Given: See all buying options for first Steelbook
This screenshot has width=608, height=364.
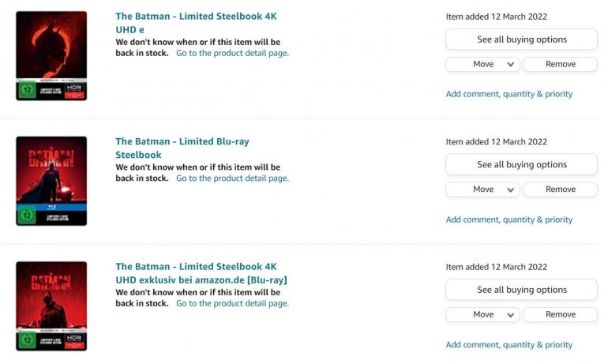Looking at the screenshot, I should pos(521,39).
